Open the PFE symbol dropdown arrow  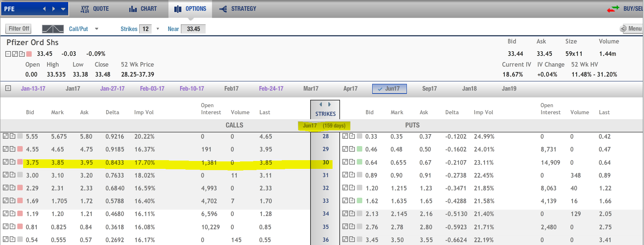pos(63,9)
